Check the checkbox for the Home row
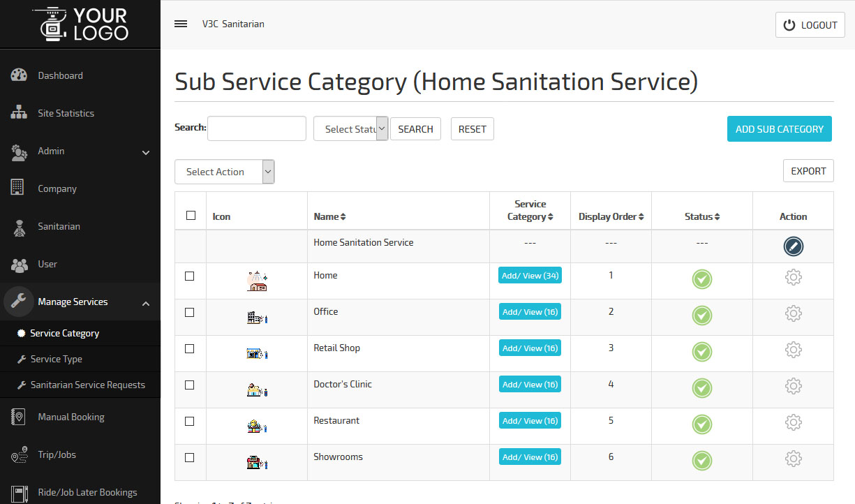The height and width of the screenshot is (504, 855). point(189,276)
